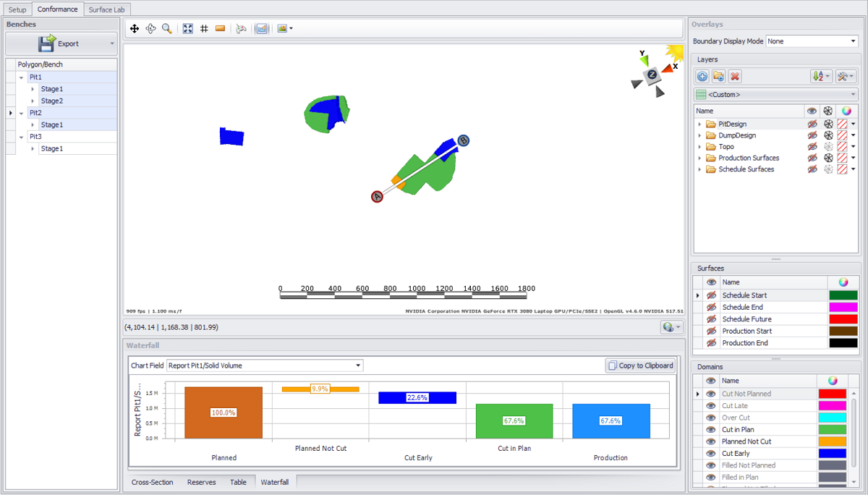Open the sort A-Z layers button
The width and height of the screenshot is (868, 495).
click(x=821, y=76)
